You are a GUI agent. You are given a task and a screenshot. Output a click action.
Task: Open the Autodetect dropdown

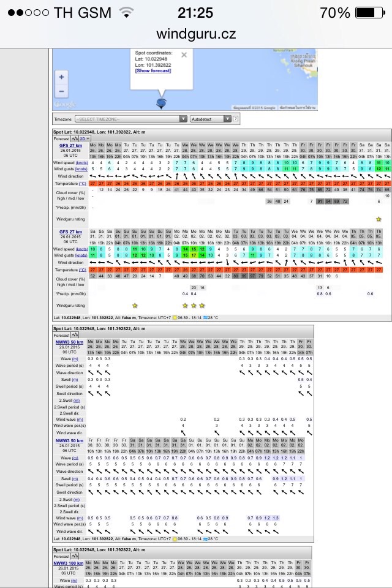pos(211,119)
